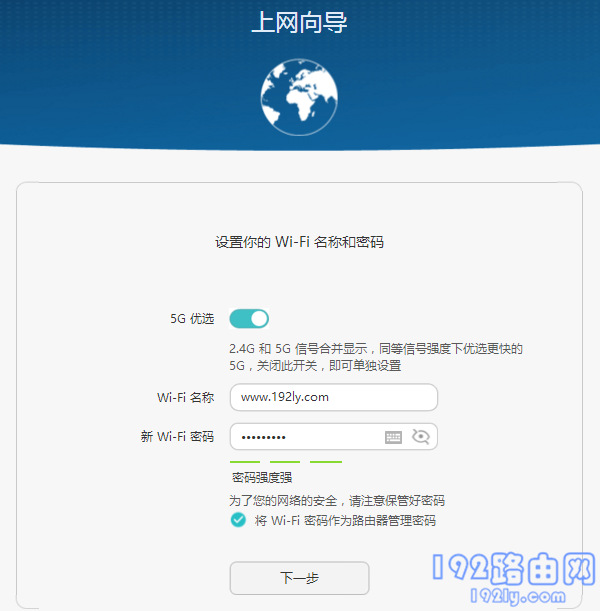This screenshot has height=611, width=600.
Task: Click the 设置你的 Wi-Fi 名称和密码 heading
Action: click(x=299, y=242)
